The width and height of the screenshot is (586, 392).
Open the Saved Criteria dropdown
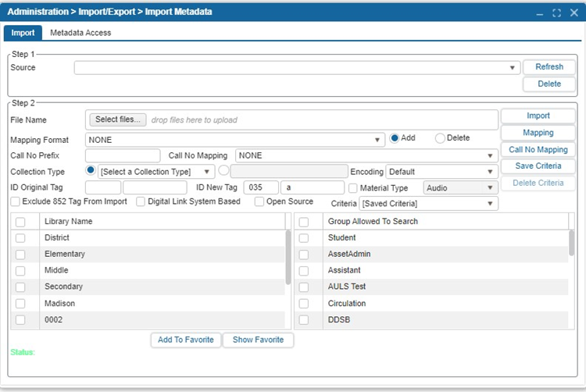click(x=427, y=204)
